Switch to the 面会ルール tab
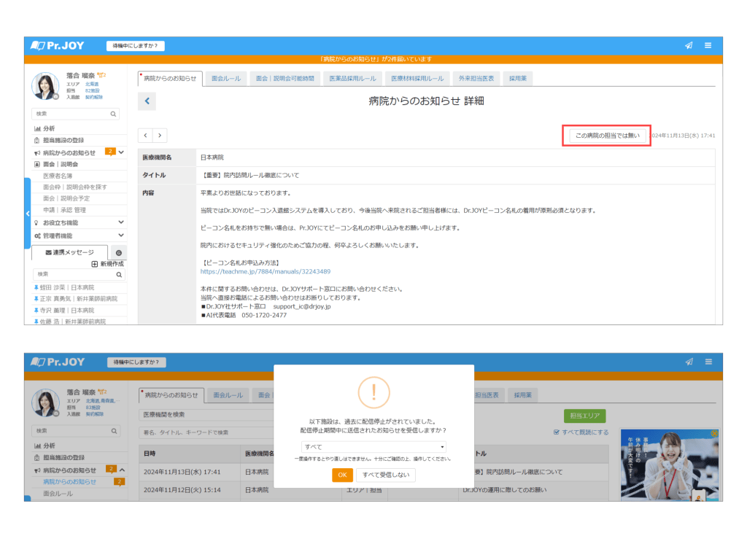The image size is (747, 560). tap(226, 78)
